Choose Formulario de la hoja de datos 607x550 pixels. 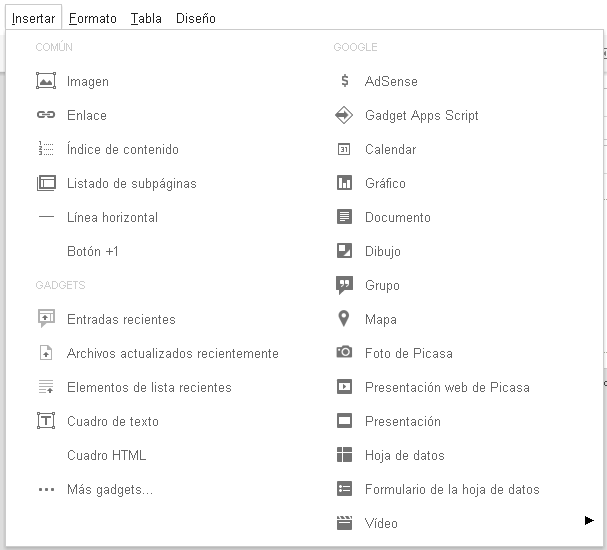click(x=452, y=489)
